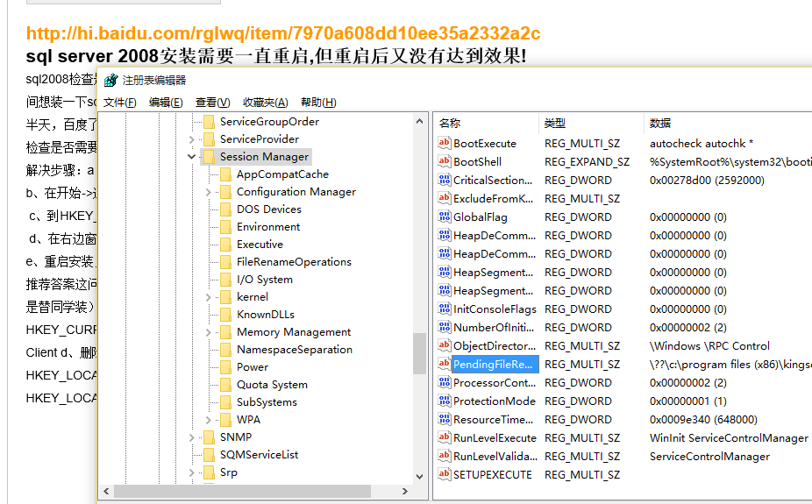Sort values by the 数据 column header
Screen dimensions: 812x504
click(728, 124)
